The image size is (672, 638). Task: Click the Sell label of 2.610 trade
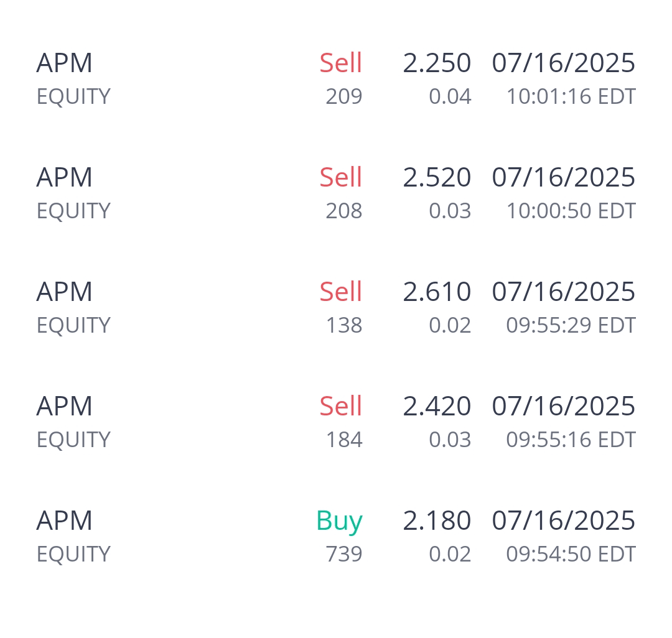pyautogui.click(x=340, y=292)
